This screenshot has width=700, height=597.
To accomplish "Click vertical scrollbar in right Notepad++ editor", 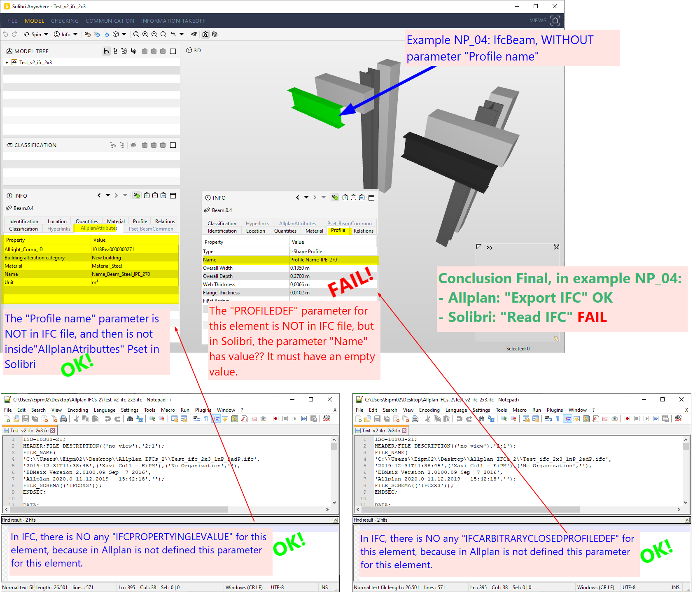I will point(686,471).
